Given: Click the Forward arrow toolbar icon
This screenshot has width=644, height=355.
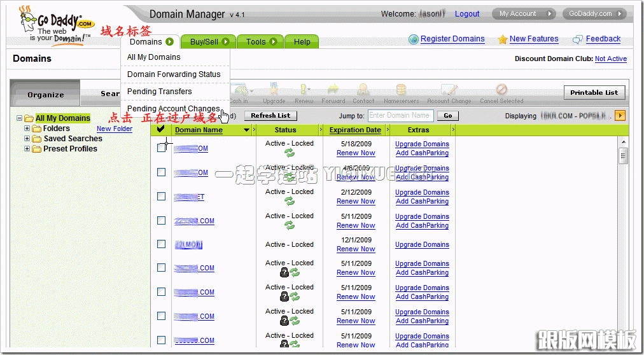Looking at the screenshot, I should coord(333,89).
